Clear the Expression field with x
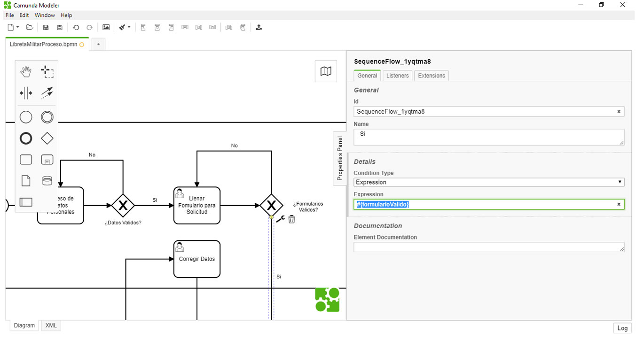The image size is (644, 338). (619, 204)
